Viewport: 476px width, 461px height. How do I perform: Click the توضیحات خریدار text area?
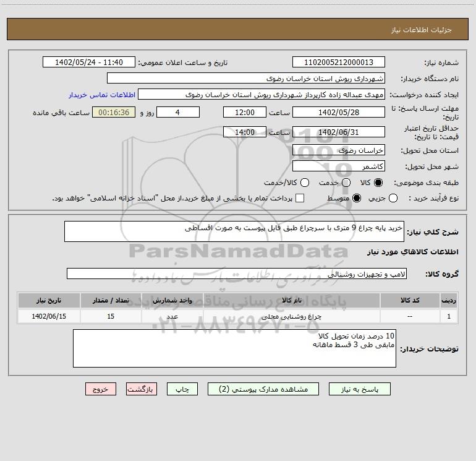pos(234,348)
